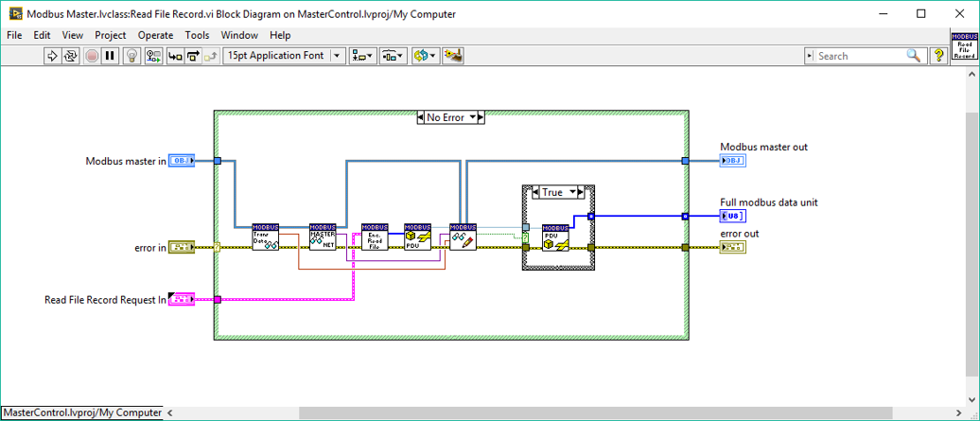
Task: Click Modbus master in label
Action: tap(126, 161)
